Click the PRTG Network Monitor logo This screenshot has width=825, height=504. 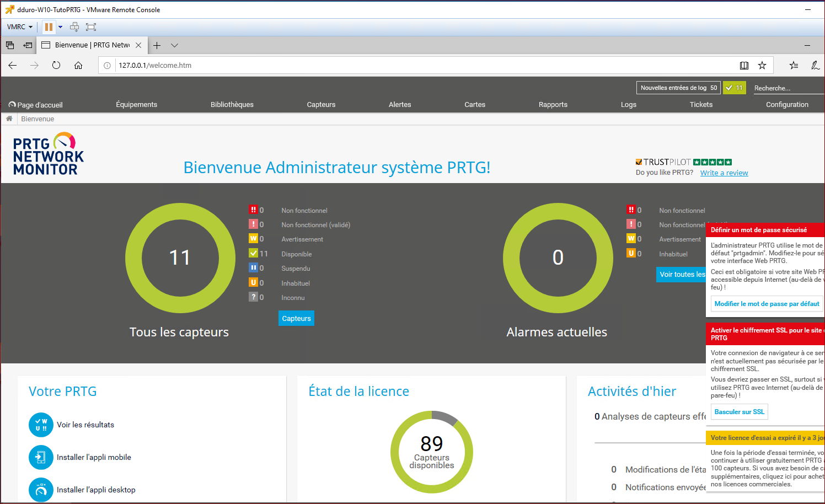tap(49, 154)
